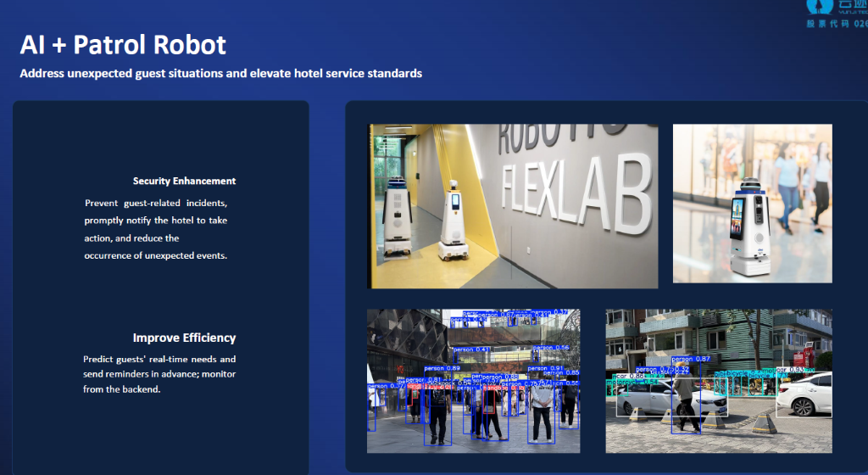
Task: Select the 'Security Enhancement' heading
Action: 184,181
